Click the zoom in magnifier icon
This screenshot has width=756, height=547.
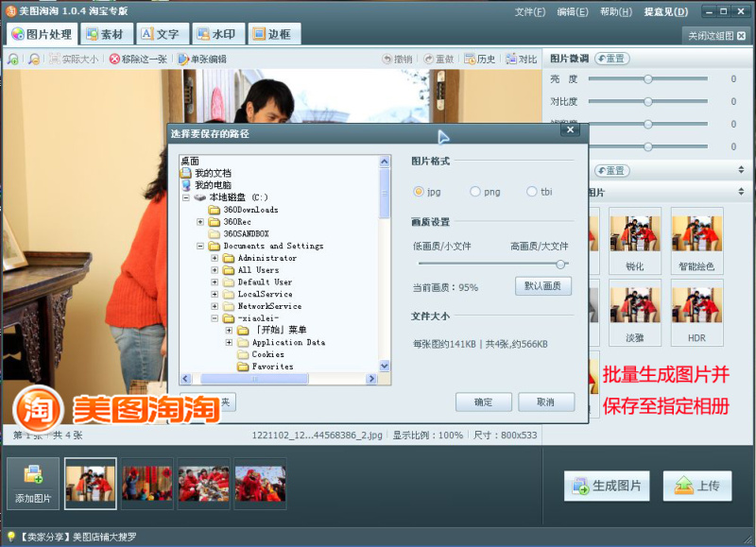point(13,59)
